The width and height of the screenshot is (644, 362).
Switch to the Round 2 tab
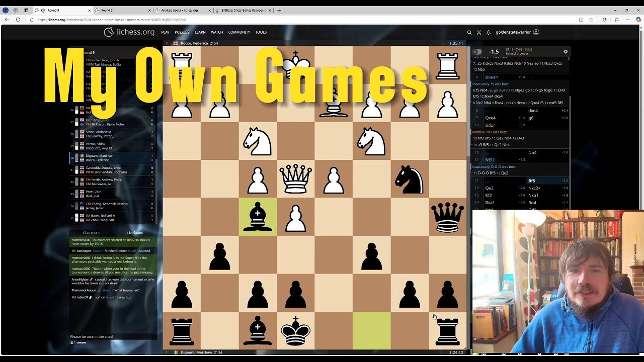(123, 10)
